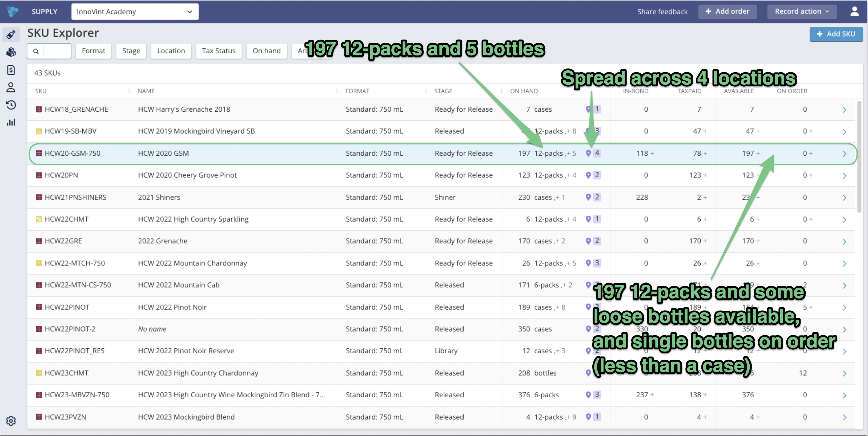Viewport: 868px width, 436px height.
Task: Open the dollar document orders sidebar icon
Action: [x=11, y=70]
